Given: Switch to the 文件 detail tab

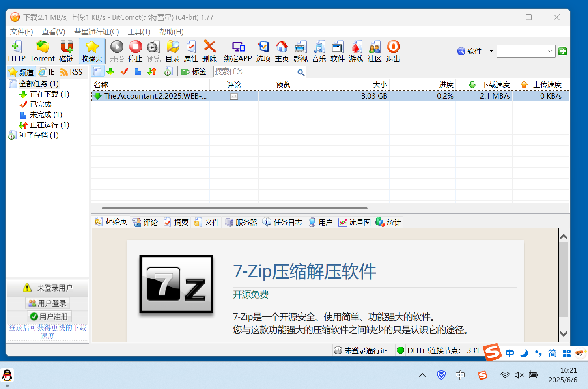Looking at the screenshot, I should click(x=207, y=222).
